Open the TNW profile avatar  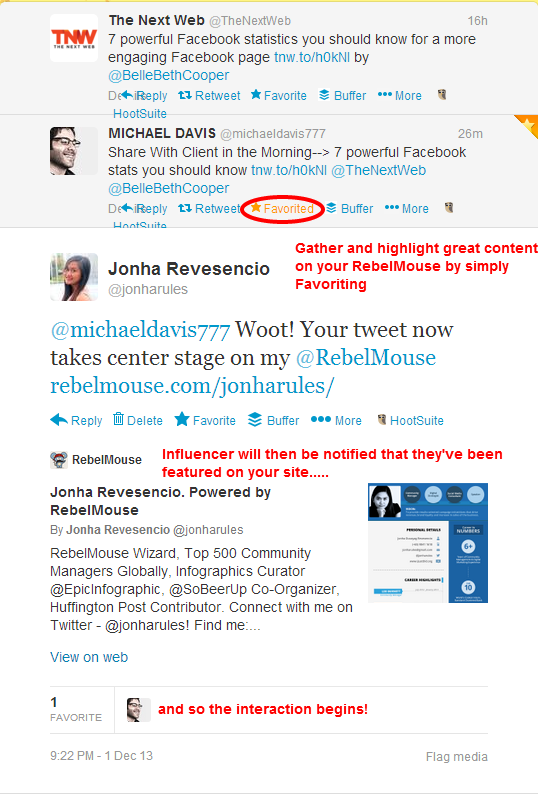pyautogui.click(x=74, y=38)
